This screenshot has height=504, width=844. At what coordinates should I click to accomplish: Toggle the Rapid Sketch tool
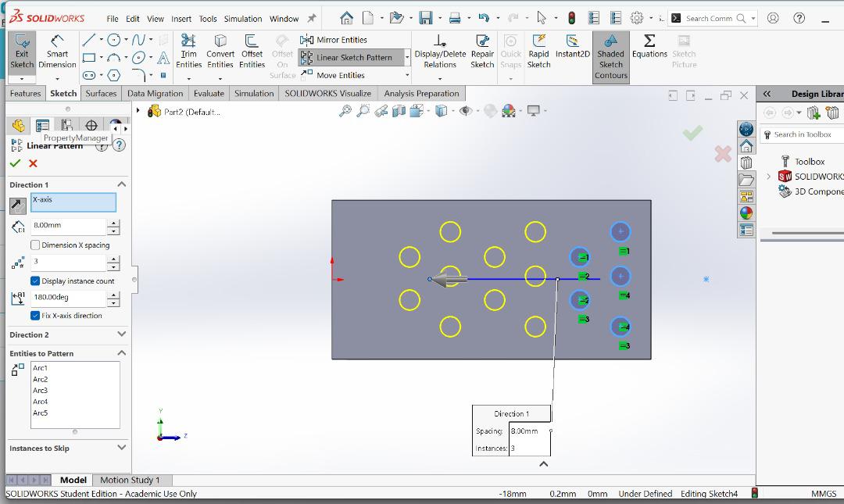[538, 52]
